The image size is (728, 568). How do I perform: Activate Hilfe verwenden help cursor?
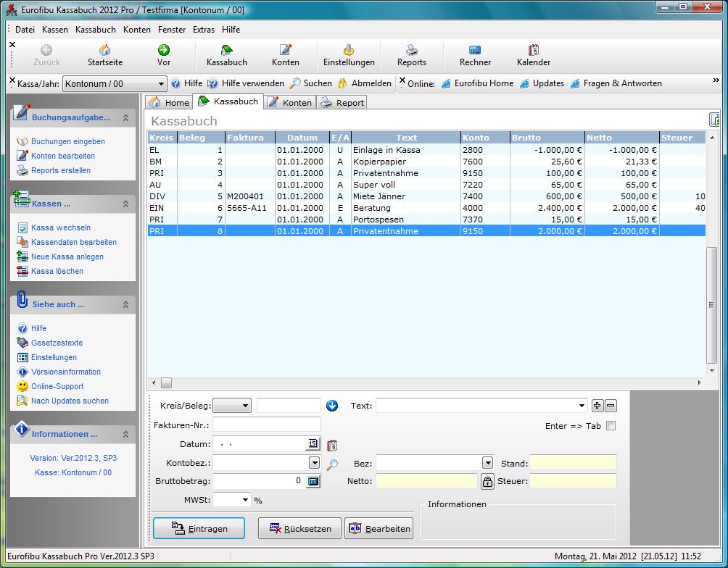coord(212,83)
